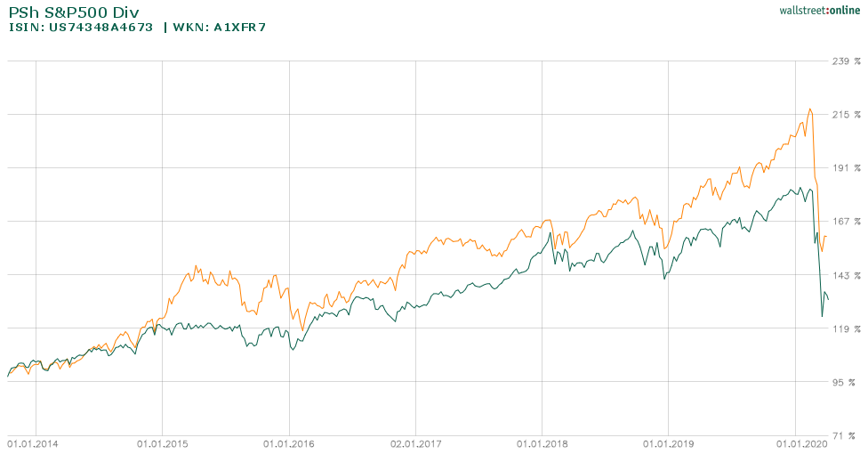Click the orange line's highest peak in 2020

coord(809,109)
